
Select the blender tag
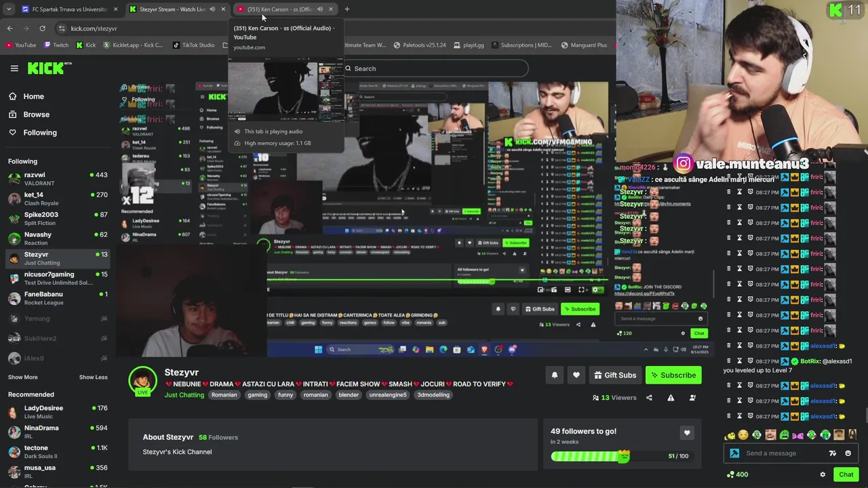(349, 395)
